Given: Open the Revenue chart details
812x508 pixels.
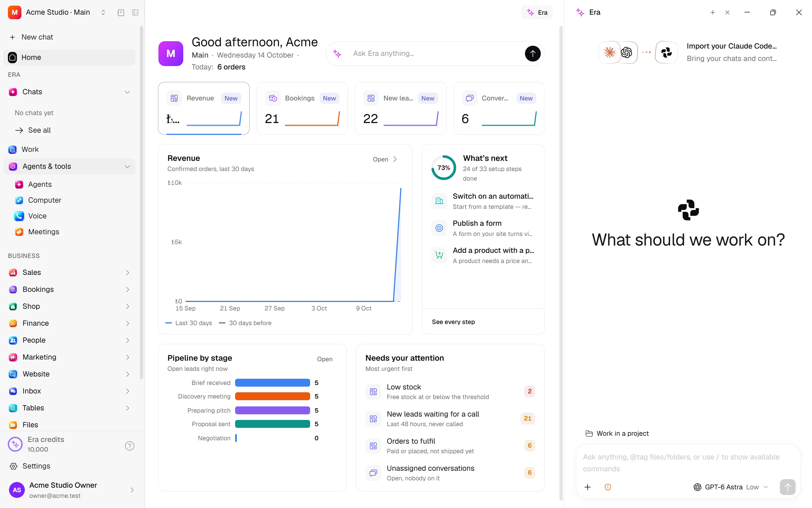Looking at the screenshot, I should click(x=385, y=159).
